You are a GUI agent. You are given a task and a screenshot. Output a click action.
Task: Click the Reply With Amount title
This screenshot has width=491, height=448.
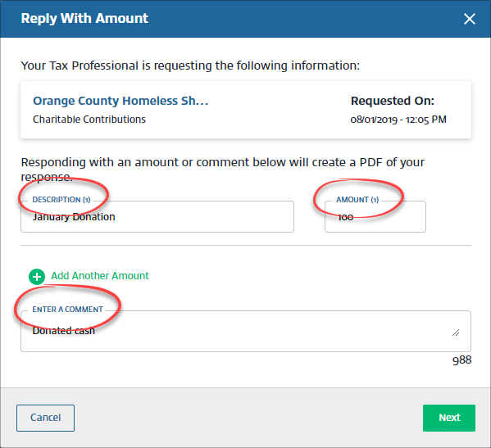[84, 18]
